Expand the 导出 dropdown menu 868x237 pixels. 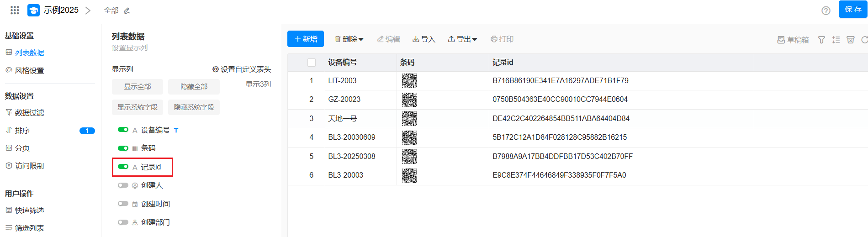coord(462,39)
